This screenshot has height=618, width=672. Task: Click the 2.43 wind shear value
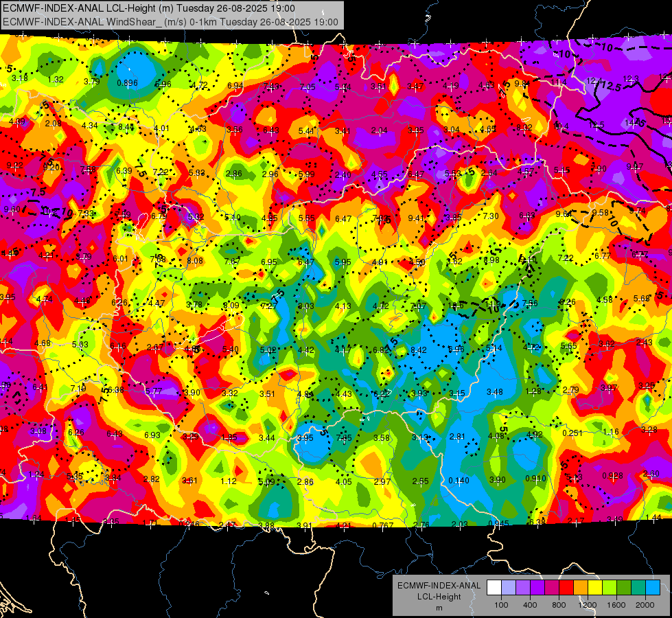tap(645, 342)
